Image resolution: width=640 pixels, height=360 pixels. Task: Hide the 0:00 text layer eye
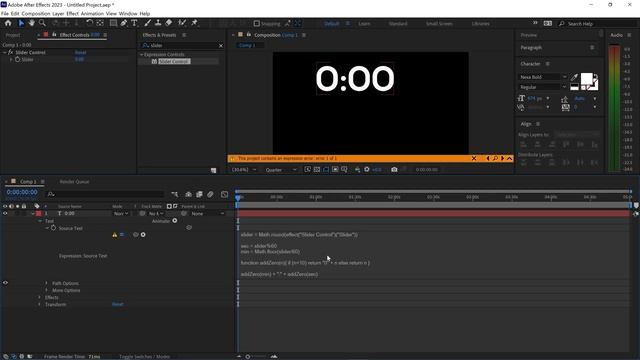pos(5,213)
